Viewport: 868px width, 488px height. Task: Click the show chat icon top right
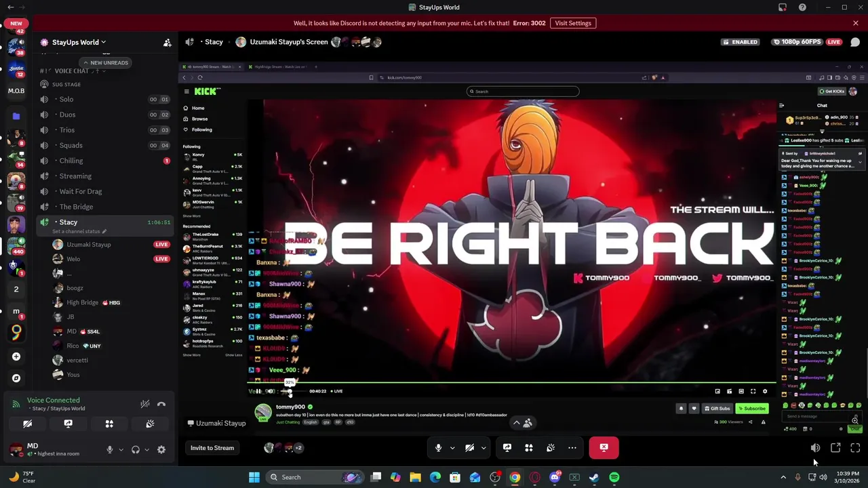(855, 42)
